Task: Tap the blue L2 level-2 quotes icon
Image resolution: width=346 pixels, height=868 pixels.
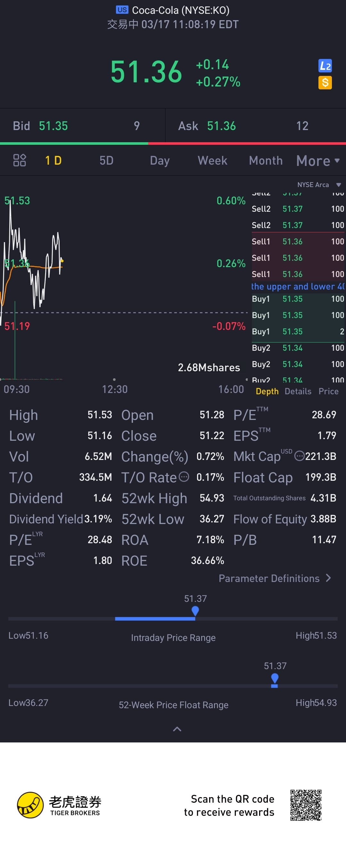Action: 325,66
